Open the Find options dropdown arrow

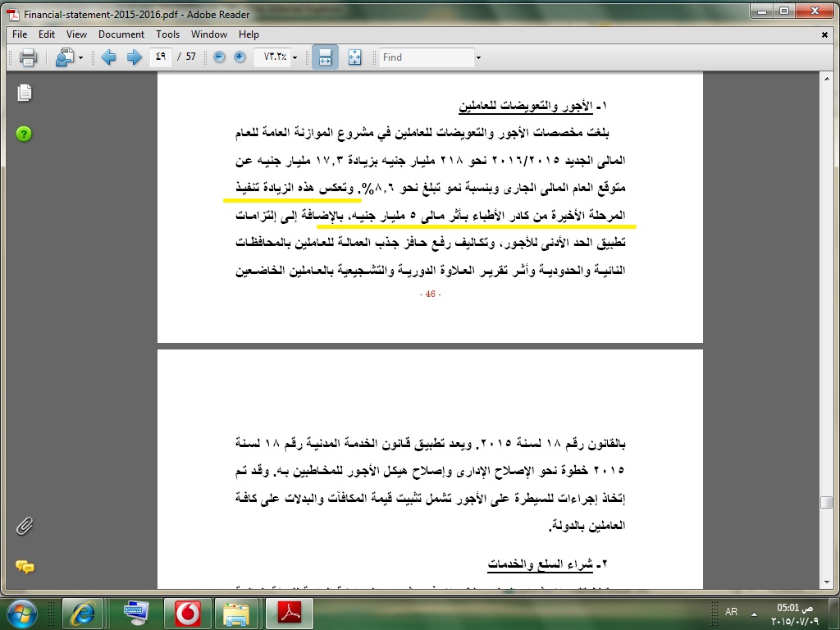click(x=478, y=57)
